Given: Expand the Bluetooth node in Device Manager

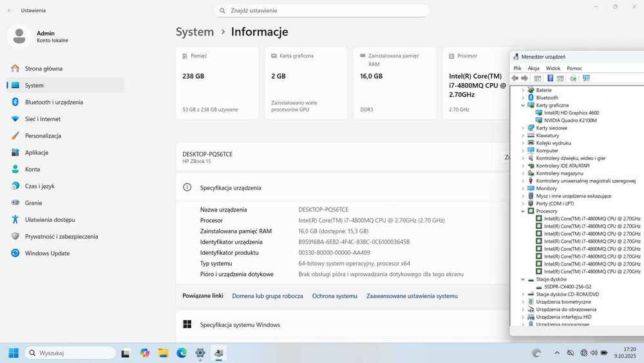Looking at the screenshot, I should coord(523,98).
